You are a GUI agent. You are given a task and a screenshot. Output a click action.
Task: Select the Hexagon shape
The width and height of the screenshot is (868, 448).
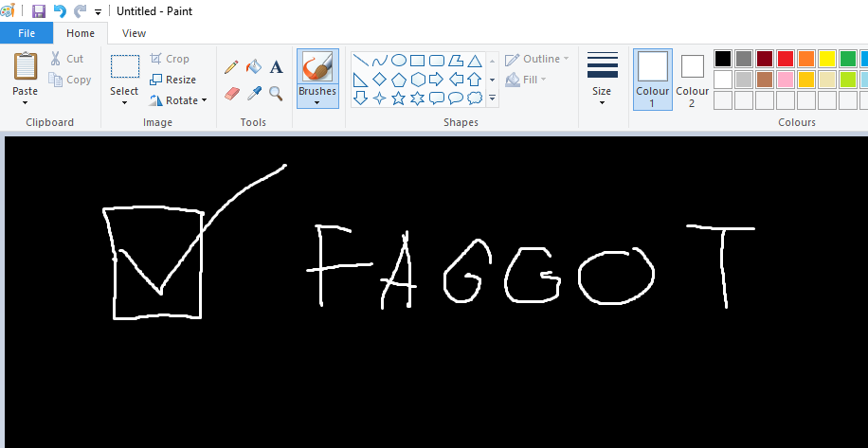click(417, 80)
